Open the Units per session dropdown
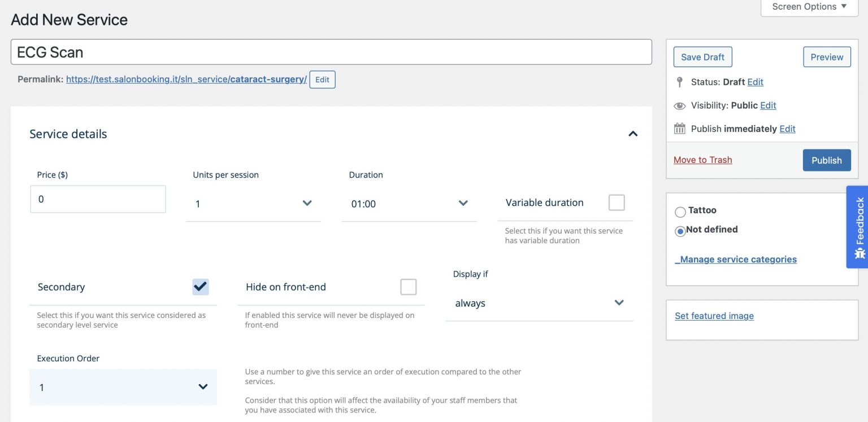The height and width of the screenshot is (422, 868). tap(253, 204)
